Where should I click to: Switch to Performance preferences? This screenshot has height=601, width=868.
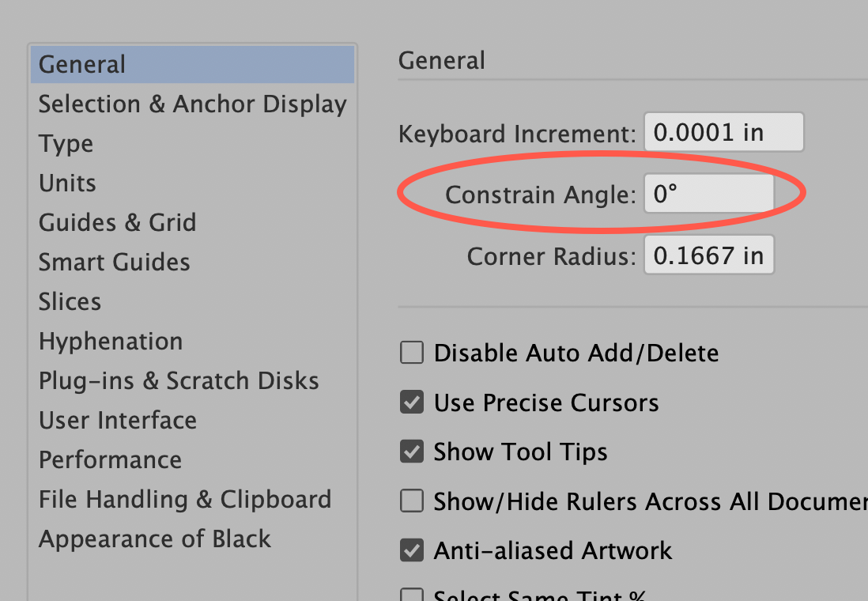110,459
